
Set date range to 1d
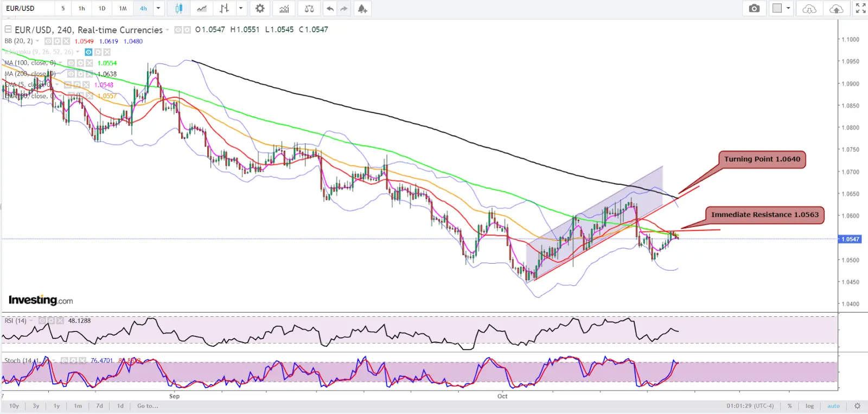click(x=120, y=406)
